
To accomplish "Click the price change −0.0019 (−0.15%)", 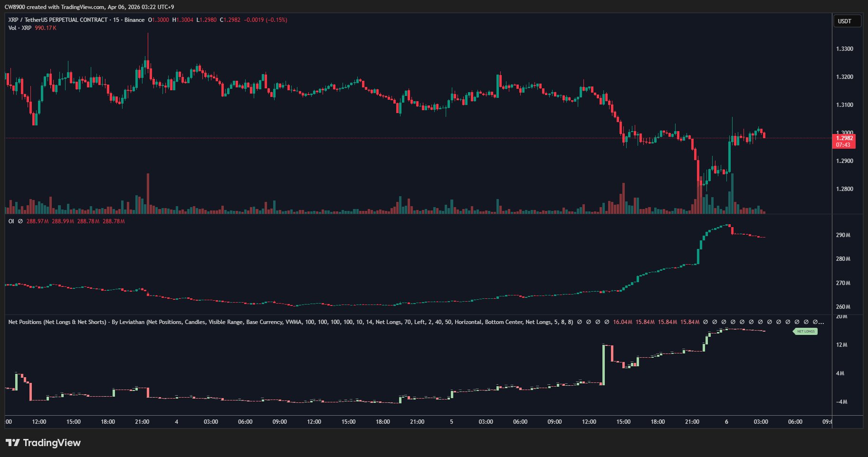I will pyautogui.click(x=266, y=20).
